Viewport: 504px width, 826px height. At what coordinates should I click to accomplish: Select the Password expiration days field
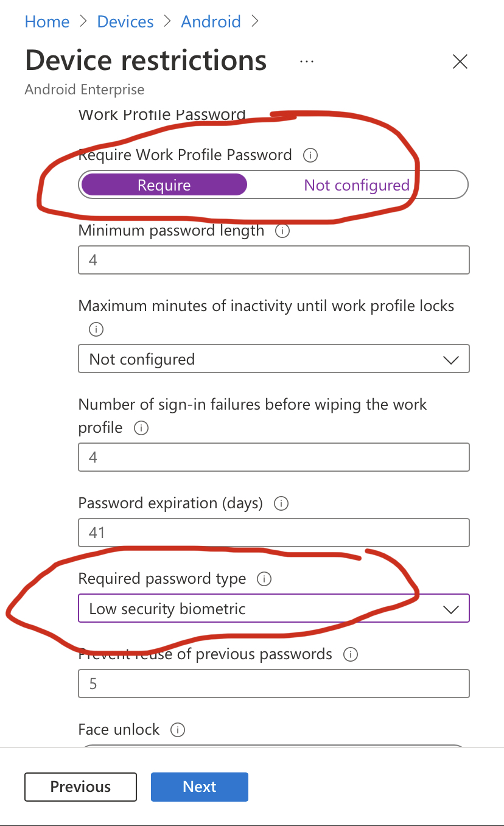click(273, 533)
